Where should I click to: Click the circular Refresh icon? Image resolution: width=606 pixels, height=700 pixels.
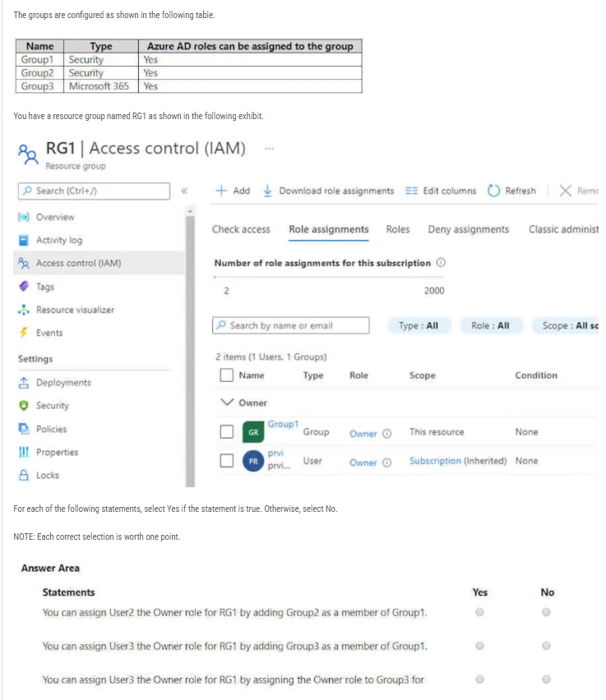[494, 191]
